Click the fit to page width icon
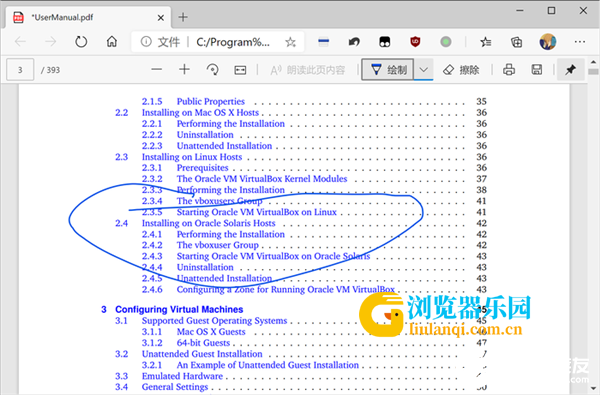Viewport: 600px width, 395px height. point(240,70)
